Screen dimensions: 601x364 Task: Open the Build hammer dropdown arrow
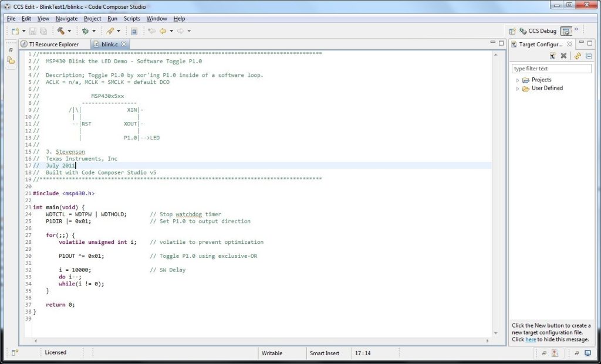click(x=69, y=31)
